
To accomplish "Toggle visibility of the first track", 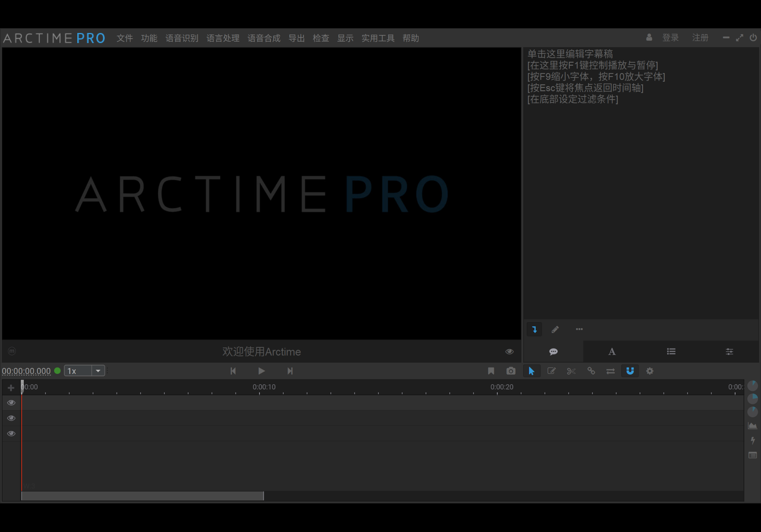I will (11, 403).
